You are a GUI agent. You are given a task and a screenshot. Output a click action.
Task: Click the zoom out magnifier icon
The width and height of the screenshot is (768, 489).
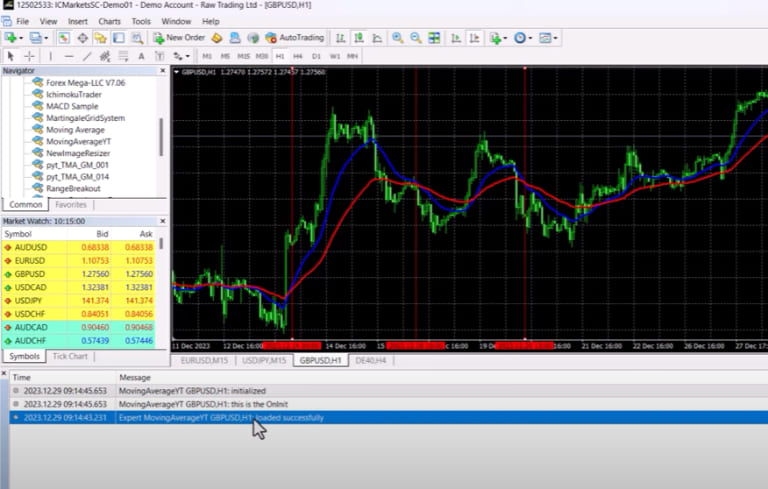pos(416,37)
